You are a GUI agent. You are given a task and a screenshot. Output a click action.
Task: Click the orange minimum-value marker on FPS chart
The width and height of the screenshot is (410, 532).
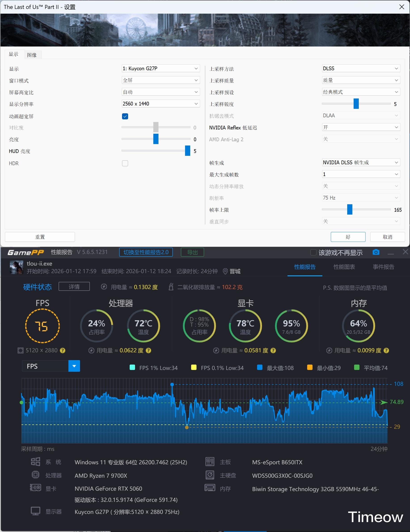(x=187, y=427)
